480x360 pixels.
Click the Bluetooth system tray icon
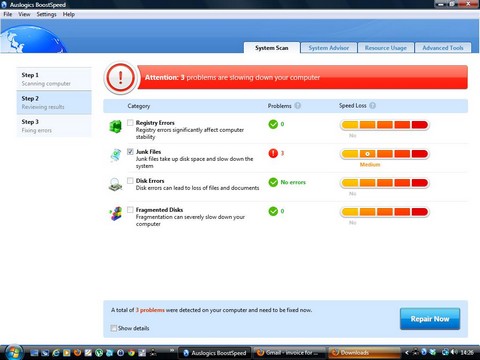(424, 352)
